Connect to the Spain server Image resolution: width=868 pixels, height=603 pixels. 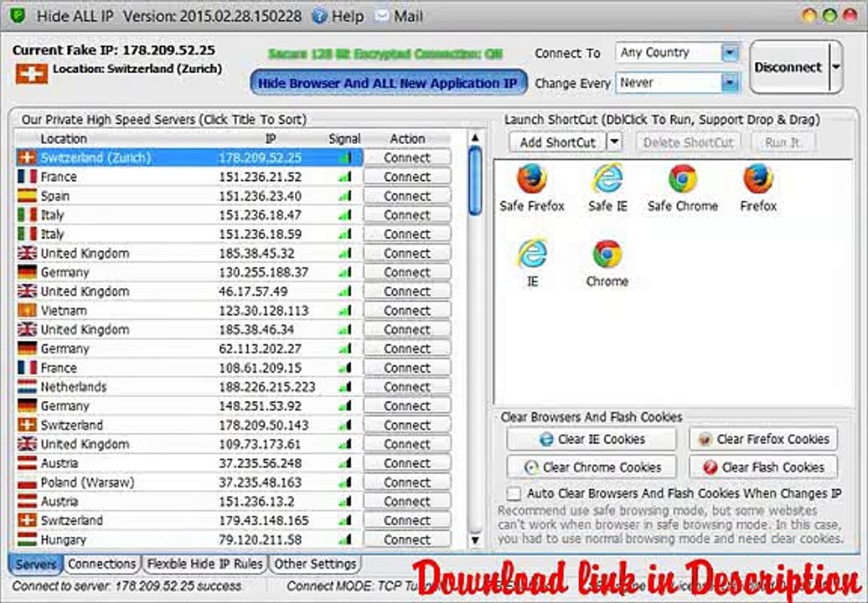point(407,196)
